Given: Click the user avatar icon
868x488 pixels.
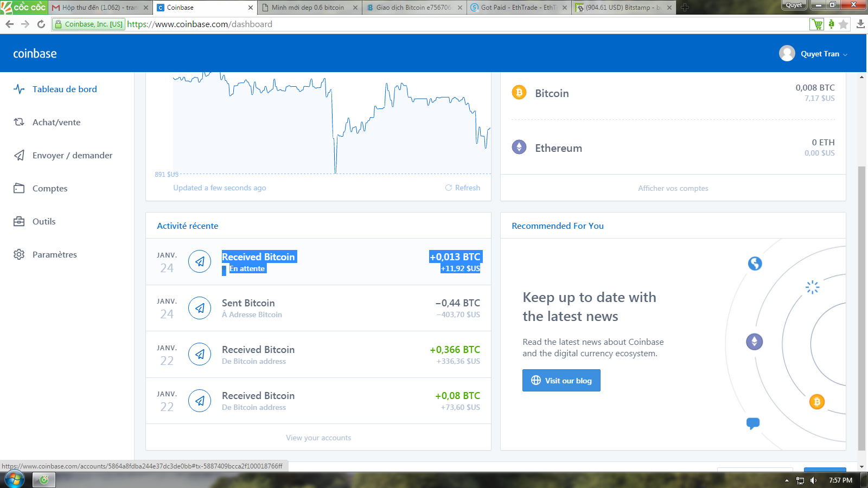Looking at the screenshot, I should [787, 53].
